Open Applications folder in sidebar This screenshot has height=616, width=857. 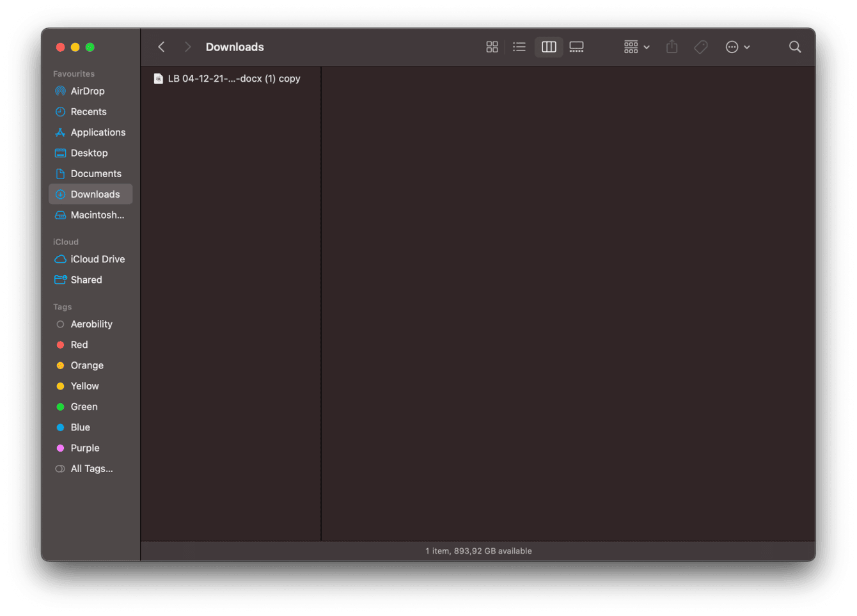98,132
